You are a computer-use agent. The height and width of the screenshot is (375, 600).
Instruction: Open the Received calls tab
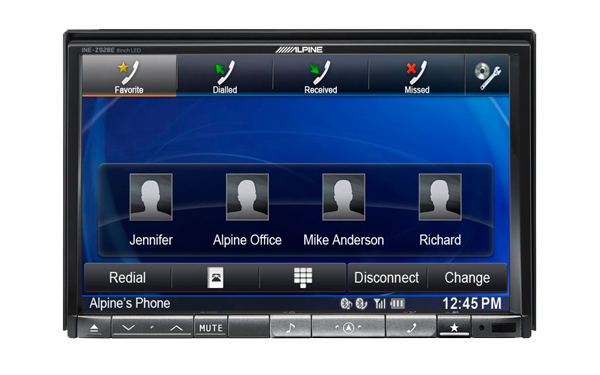(x=321, y=75)
